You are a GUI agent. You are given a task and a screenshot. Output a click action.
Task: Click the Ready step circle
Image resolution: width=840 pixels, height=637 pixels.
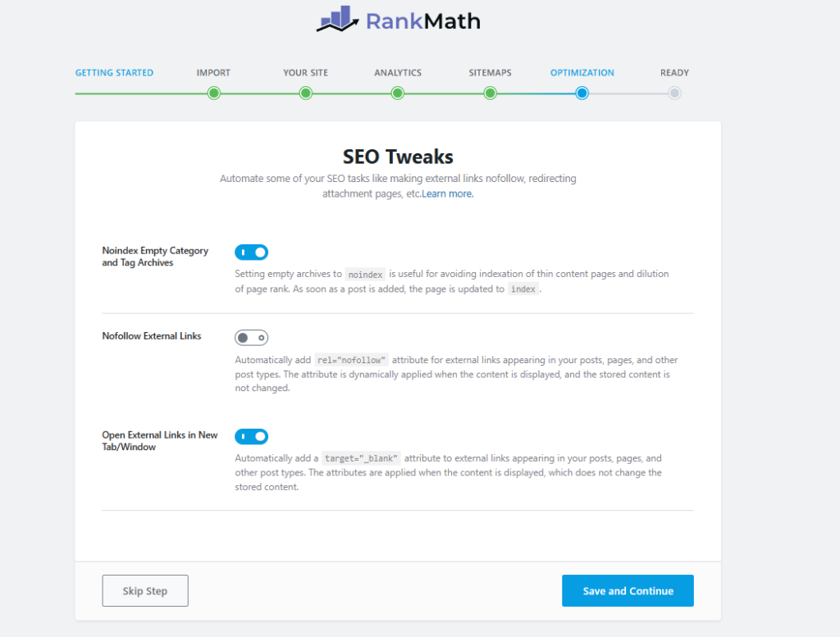click(x=674, y=93)
